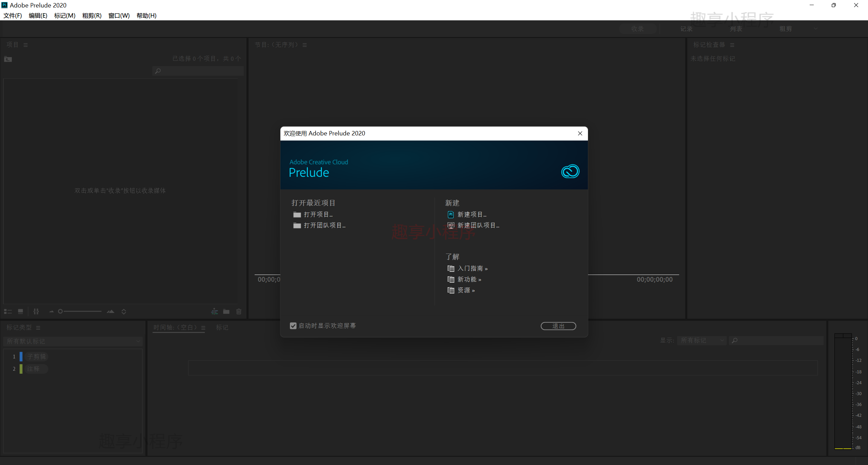Toggle 启动时显示欢迎屏幕 checkbox
868x465 pixels.
(x=293, y=326)
